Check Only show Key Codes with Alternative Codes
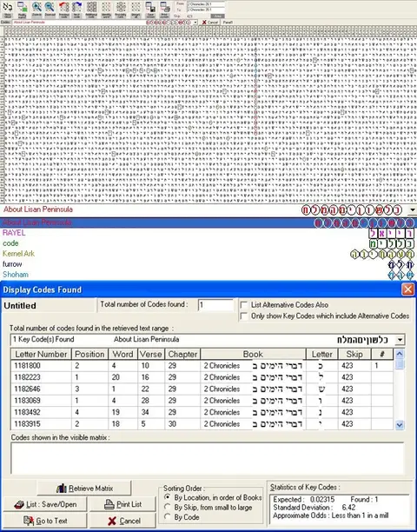 (244, 316)
